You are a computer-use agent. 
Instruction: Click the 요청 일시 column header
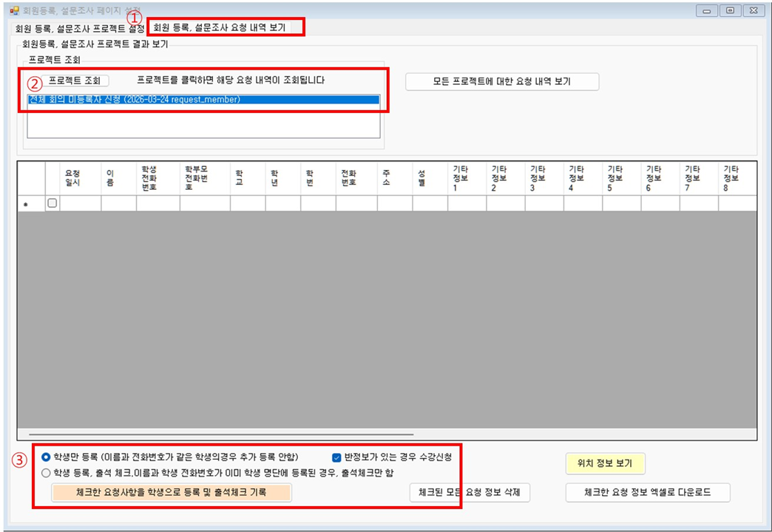tap(73, 178)
